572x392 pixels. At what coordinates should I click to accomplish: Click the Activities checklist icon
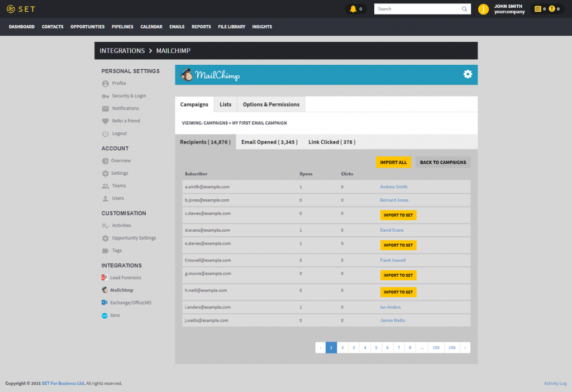click(x=106, y=226)
